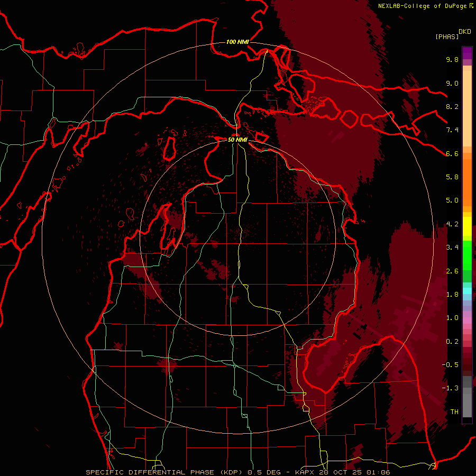Click the 8.2 scale value
The height and width of the screenshot is (476, 476).
(452, 106)
